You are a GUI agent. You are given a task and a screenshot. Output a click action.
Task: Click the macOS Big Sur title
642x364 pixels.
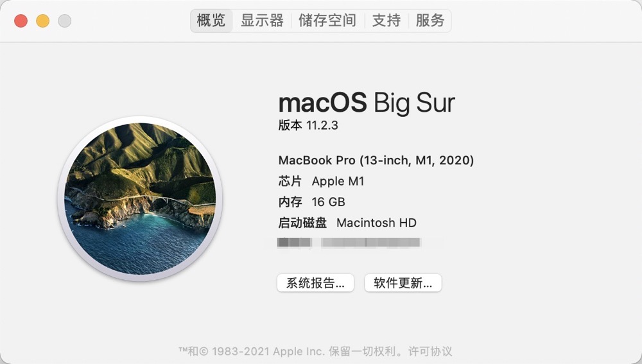[x=367, y=102]
